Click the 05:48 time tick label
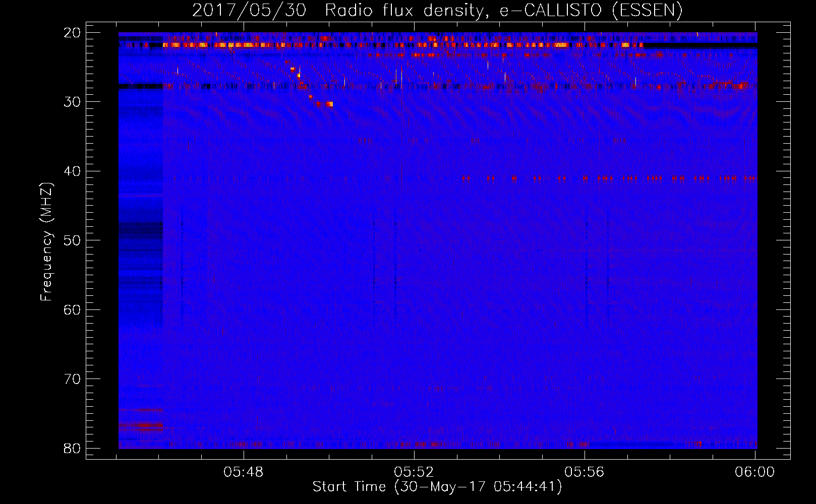The image size is (816, 504). point(244,472)
